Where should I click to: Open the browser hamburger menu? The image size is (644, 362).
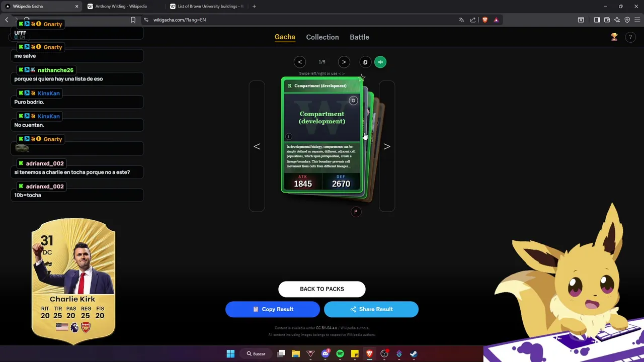coord(637,20)
